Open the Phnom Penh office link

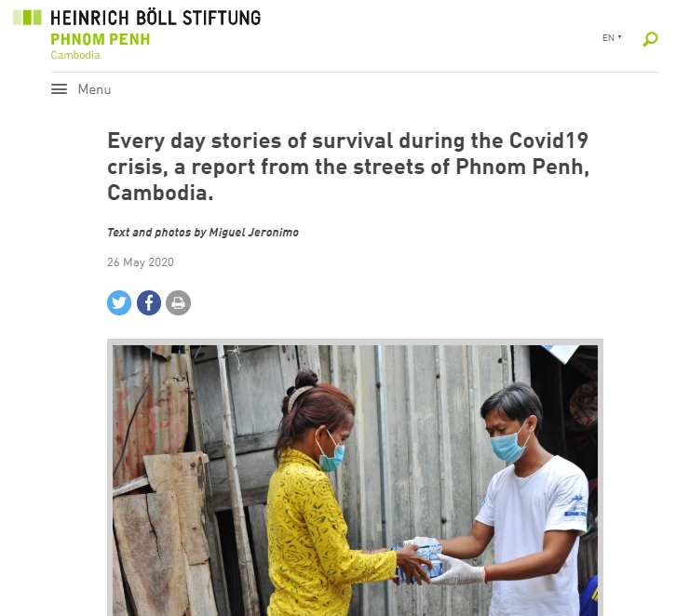(x=100, y=39)
